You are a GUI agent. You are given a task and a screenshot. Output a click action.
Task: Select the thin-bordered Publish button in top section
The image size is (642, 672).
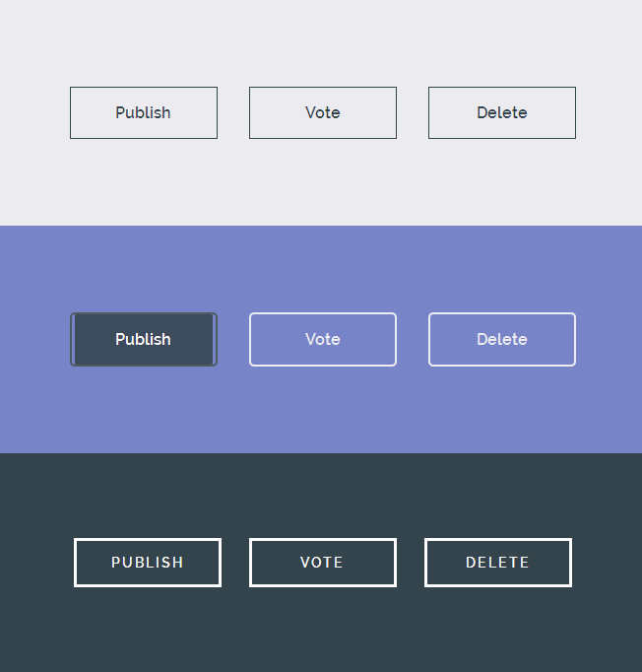pos(144,112)
